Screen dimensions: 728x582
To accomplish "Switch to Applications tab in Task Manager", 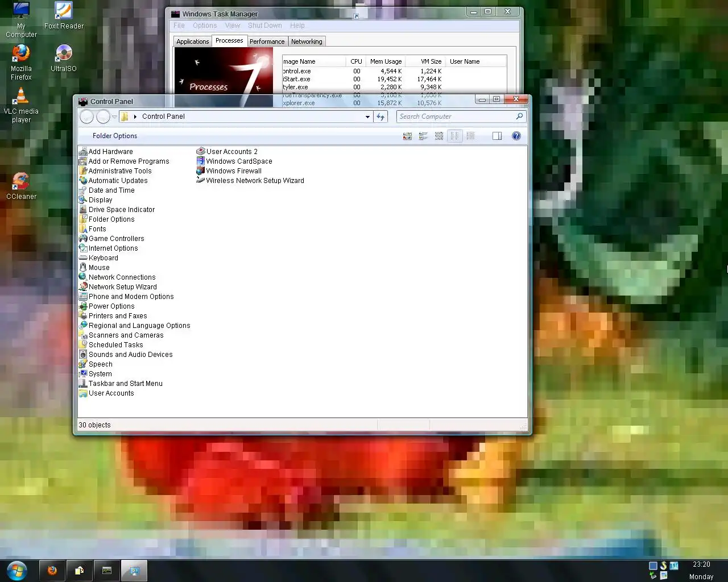I will (x=193, y=41).
